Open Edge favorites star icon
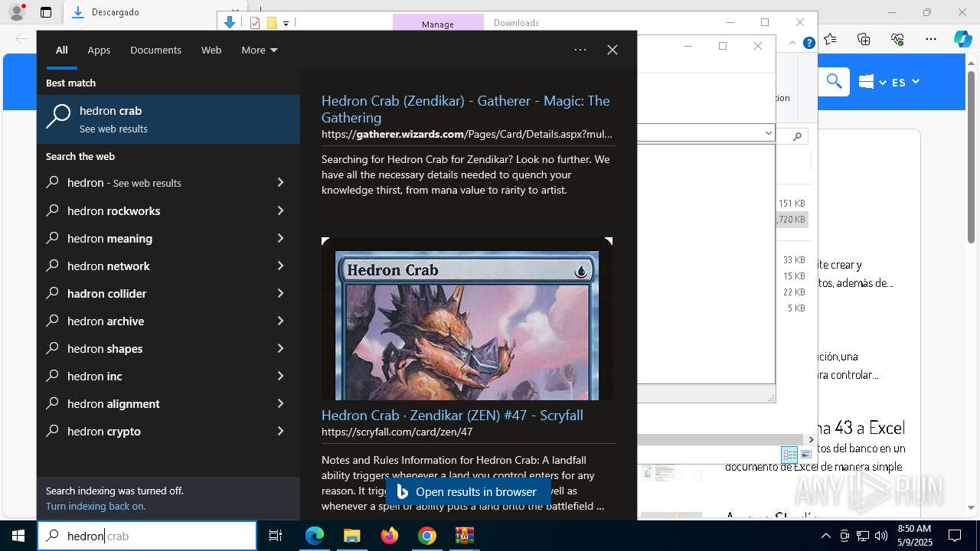Screen dimensions: 980x551 (831, 39)
